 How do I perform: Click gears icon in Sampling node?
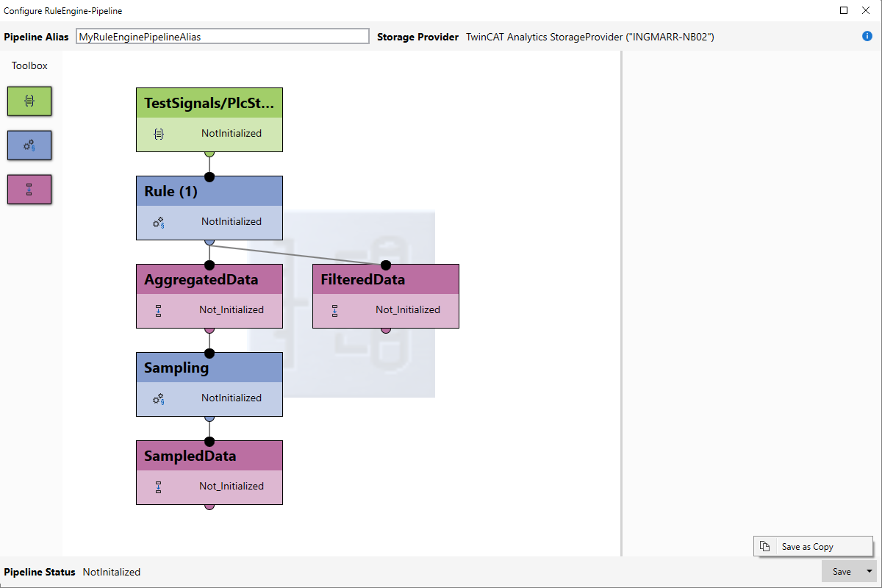[x=158, y=398]
